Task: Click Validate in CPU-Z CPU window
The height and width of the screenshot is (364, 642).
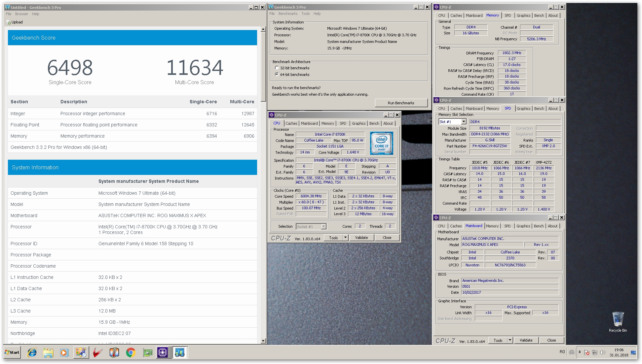Action: pyautogui.click(x=361, y=238)
